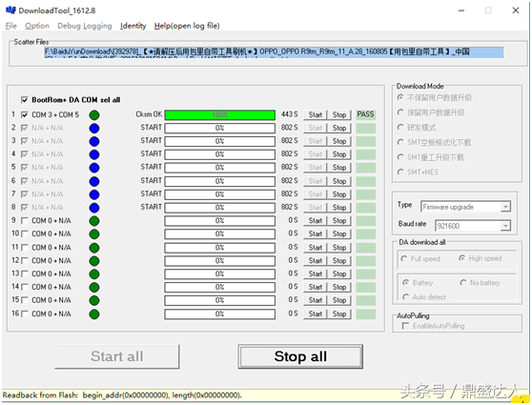
Task: Click the Stop button on row 1
Action: pos(339,115)
